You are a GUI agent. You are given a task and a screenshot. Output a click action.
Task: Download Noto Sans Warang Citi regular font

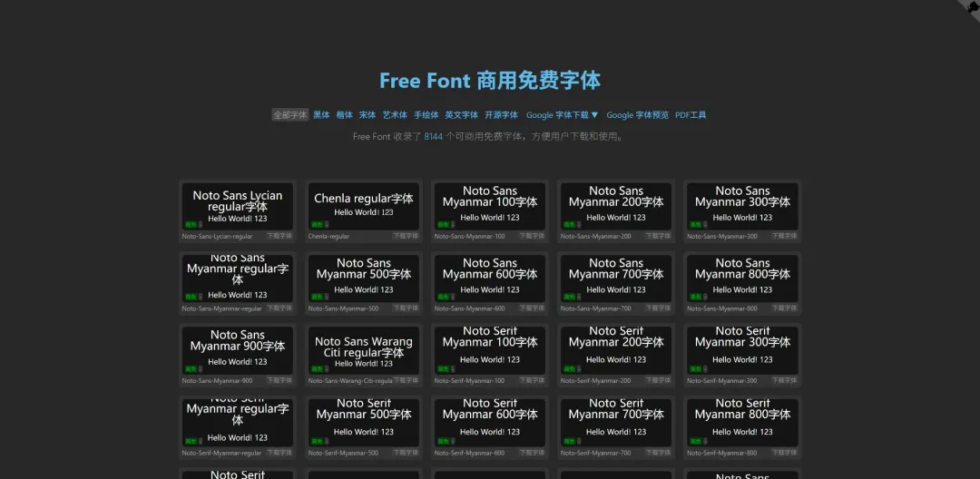coord(406,380)
